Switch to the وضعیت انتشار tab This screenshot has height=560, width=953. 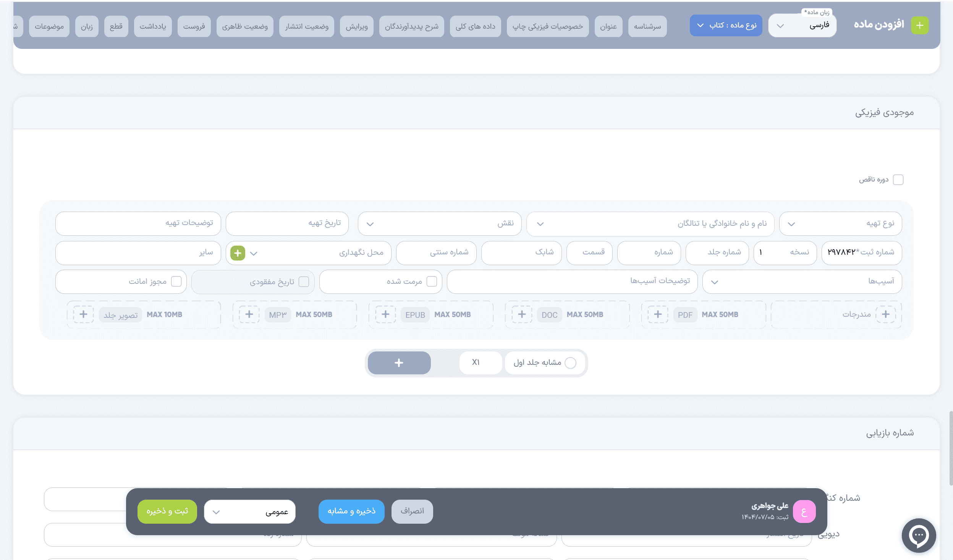pos(306,26)
